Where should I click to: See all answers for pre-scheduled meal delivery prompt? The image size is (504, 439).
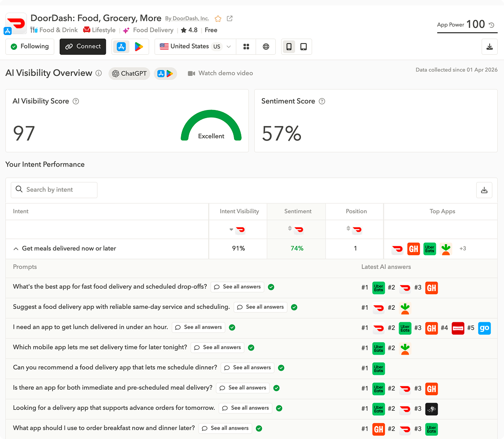pos(243,388)
